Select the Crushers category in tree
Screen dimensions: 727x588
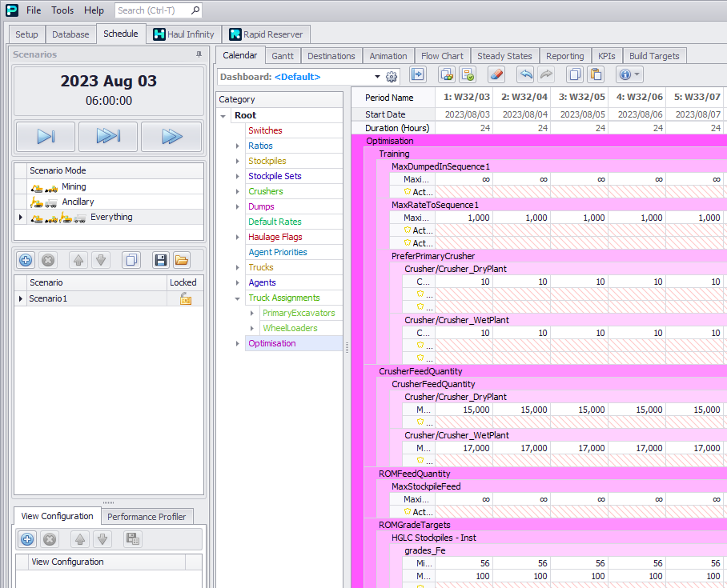point(265,191)
